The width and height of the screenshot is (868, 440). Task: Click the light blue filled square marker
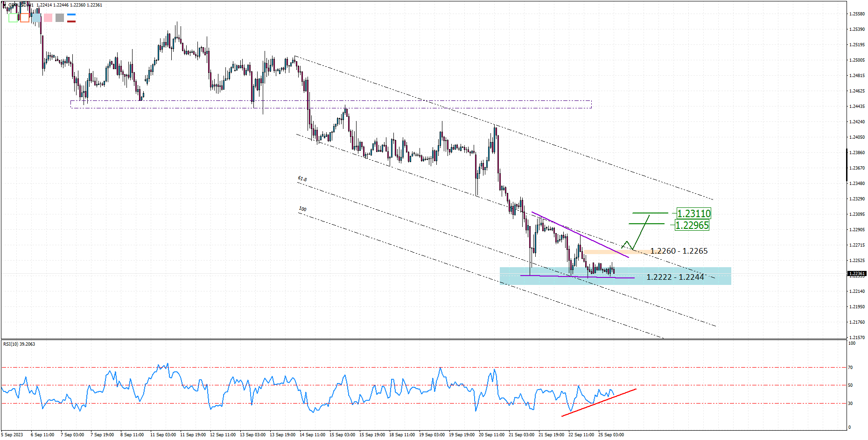click(36, 18)
